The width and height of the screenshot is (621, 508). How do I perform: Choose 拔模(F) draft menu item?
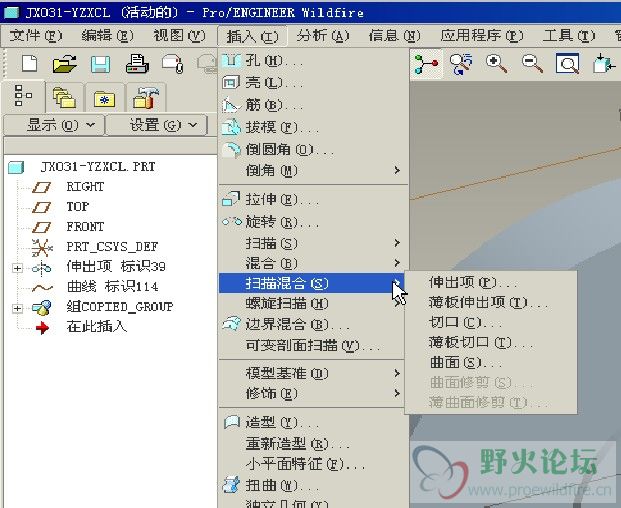tap(313, 127)
